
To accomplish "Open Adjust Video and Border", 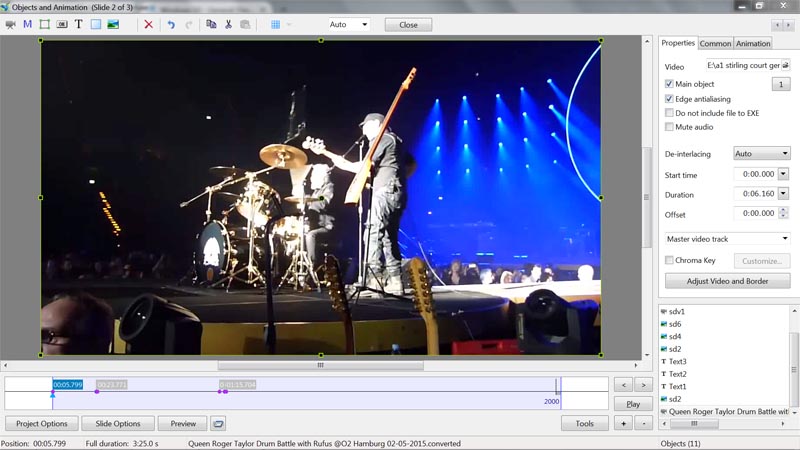I will point(728,281).
